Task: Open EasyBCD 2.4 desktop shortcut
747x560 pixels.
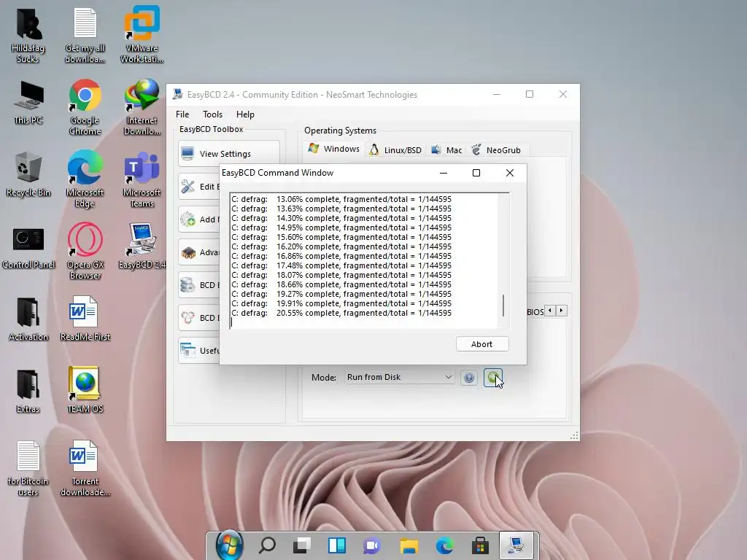Action: click(x=142, y=246)
